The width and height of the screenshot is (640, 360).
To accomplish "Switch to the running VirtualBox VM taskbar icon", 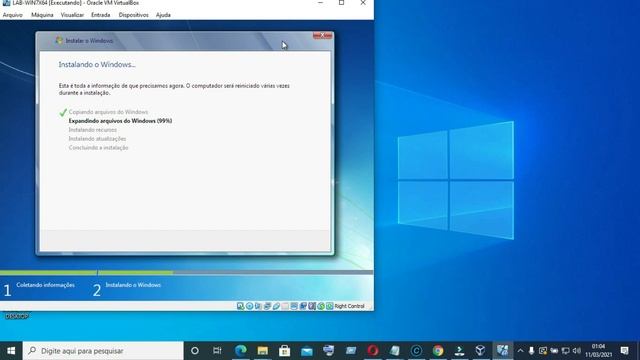I will (502, 351).
